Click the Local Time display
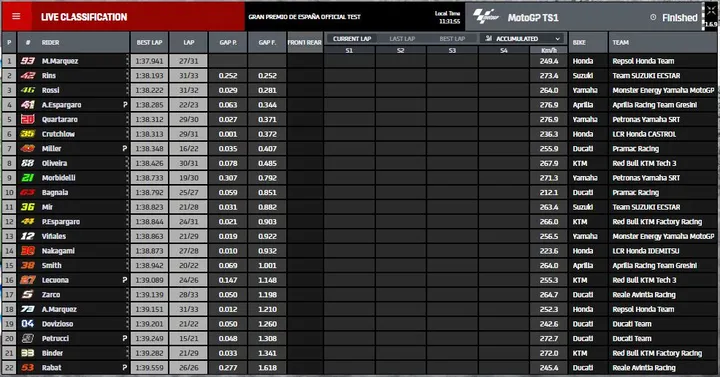The height and width of the screenshot is (377, 720). click(448, 17)
